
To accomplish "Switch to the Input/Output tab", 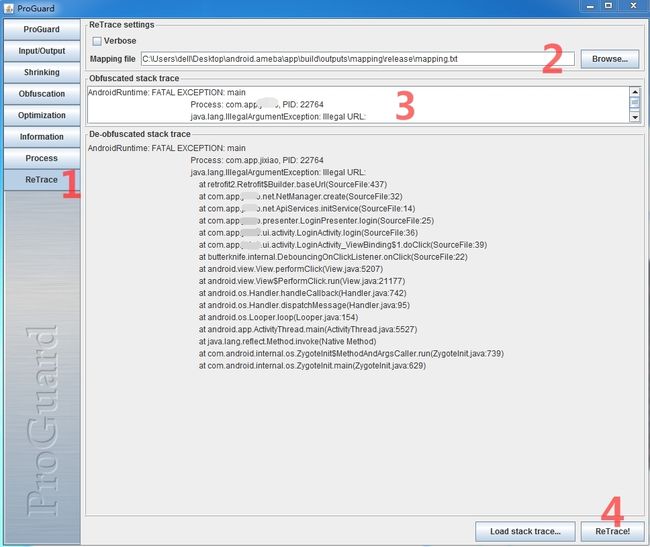I will pyautogui.click(x=41, y=51).
